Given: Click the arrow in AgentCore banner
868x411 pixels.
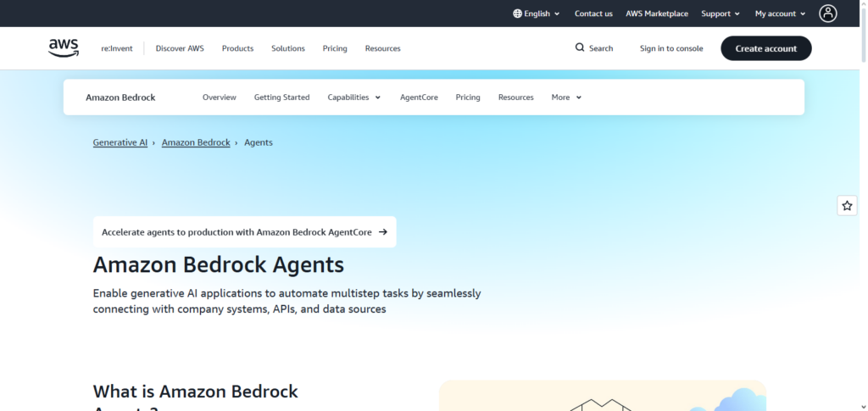Looking at the screenshot, I should 382,232.
